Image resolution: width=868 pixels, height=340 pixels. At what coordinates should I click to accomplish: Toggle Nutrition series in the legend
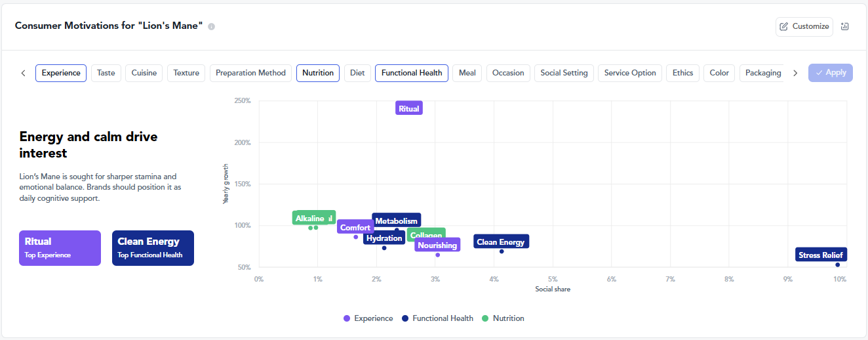[502, 318]
